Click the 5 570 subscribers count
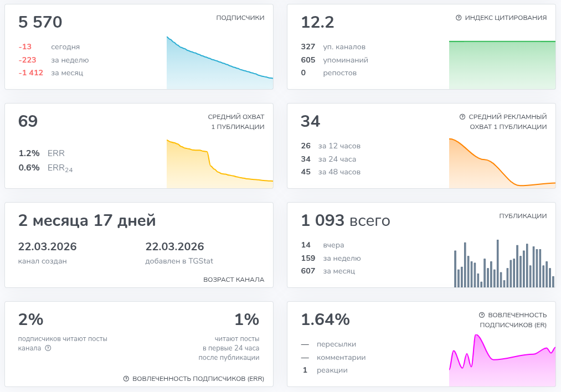Screen dimensions: 561x392 [x=40, y=22]
